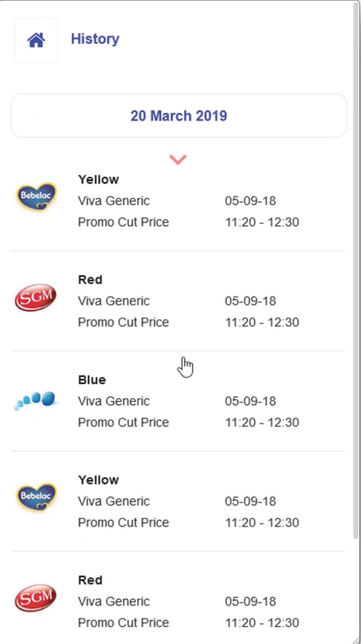Click the last SGM logo at the bottom
Viewport: 361px width, 644px height.
[x=35, y=598]
